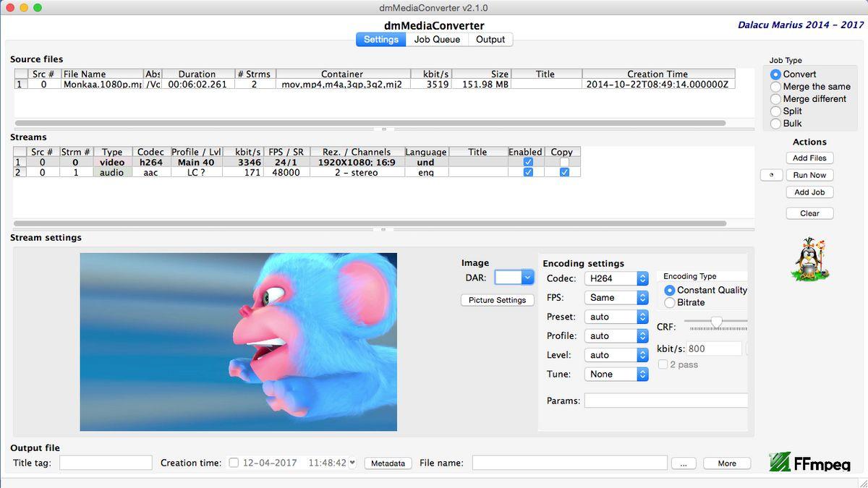This screenshot has height=488, width=868.
Task: Click the Run Now button
Action: coord(809,176)
